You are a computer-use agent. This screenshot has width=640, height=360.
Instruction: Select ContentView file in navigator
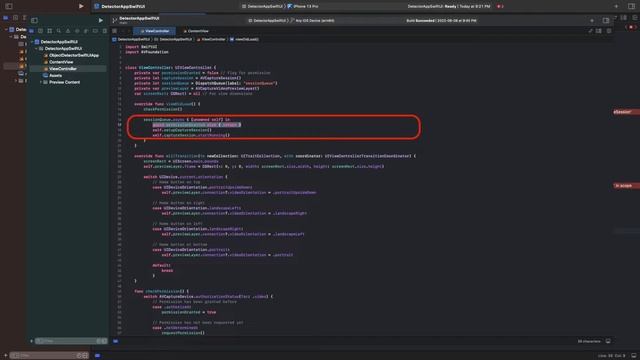click(58, 62)
